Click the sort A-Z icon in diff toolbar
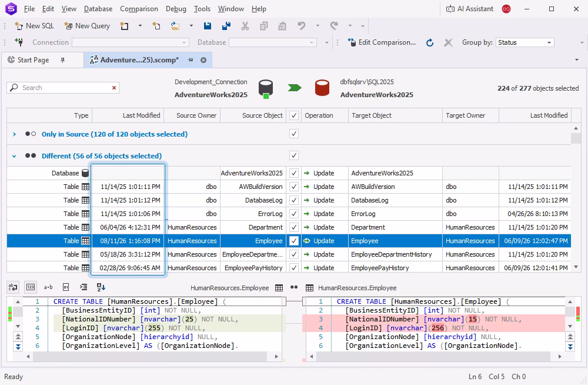This screenshot has width=588, height=385. click(101, 287)
